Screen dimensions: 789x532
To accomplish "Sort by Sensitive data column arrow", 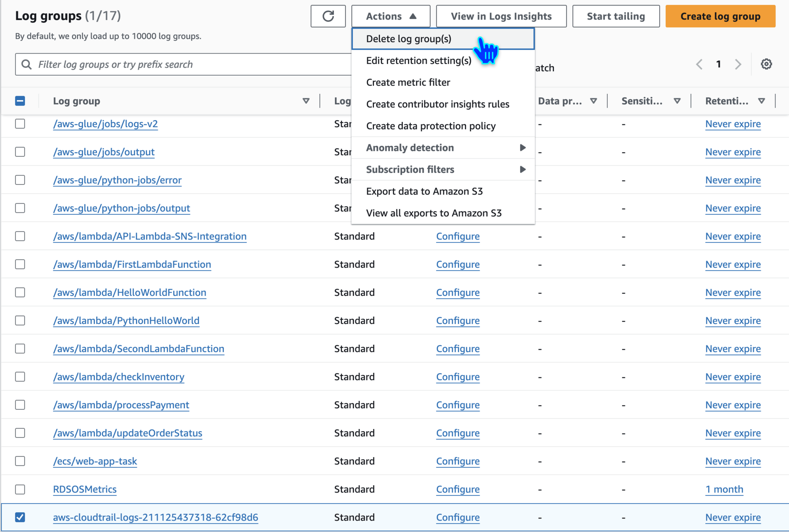I will tap(677, 101).
